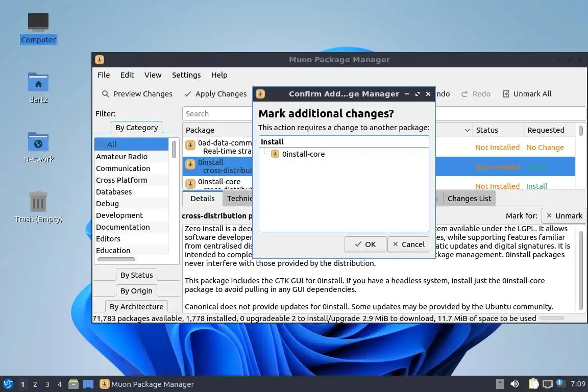Select the By Origin filter tab
The width and height of the screenshot is (588, 392).
(x=136, y=291)
